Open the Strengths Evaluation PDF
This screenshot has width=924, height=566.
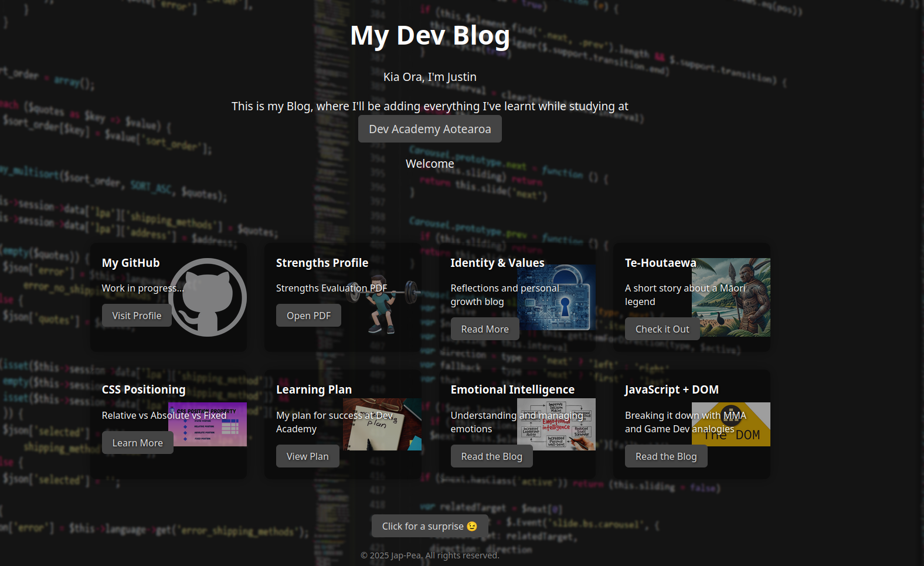(308, 316)
